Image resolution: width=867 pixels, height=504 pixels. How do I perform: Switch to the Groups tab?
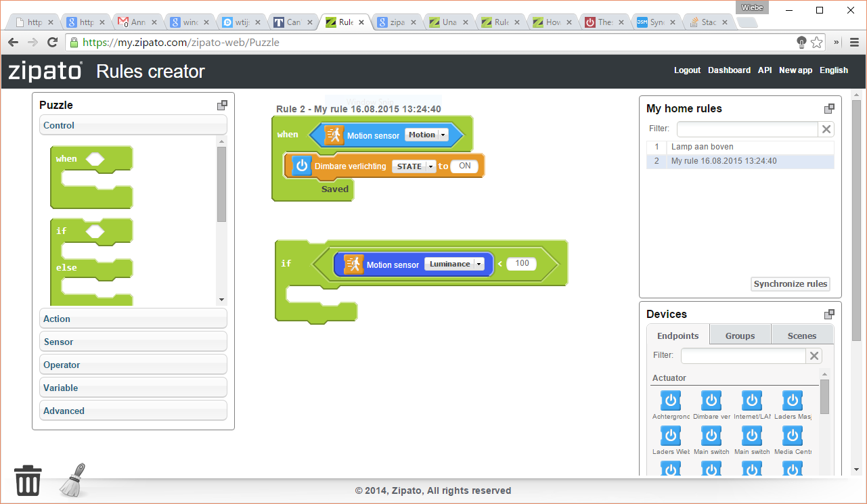coord(740,336)
